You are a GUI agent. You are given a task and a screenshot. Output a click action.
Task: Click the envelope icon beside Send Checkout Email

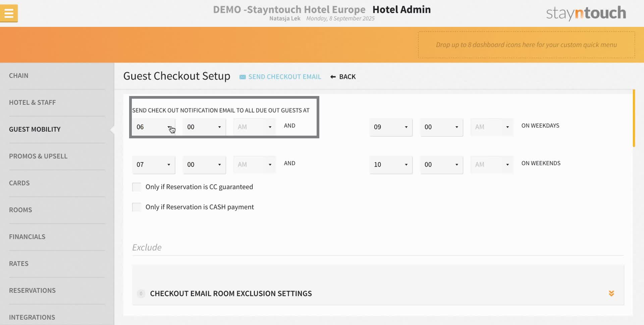242,77
